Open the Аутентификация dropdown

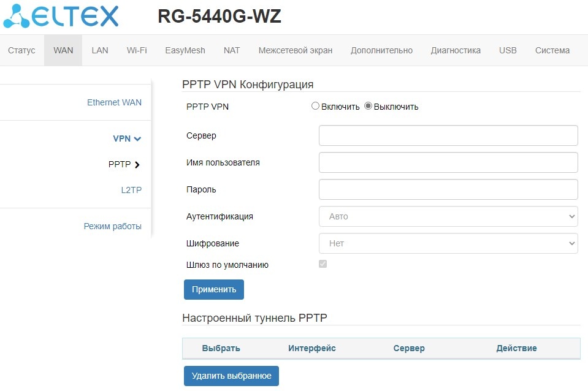point(448,216)
